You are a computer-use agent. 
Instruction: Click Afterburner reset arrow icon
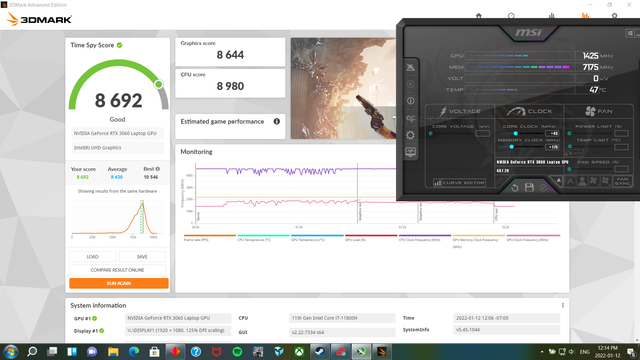tap(515, 188)
